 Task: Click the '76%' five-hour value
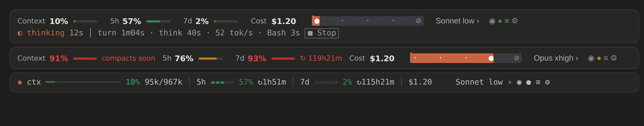pyautogui.click(x=184, y=58)
